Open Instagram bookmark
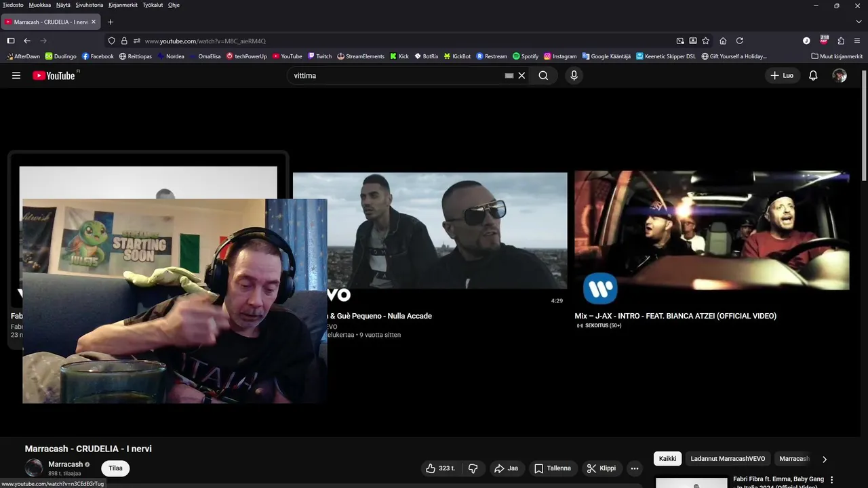Viewport: 868px width, 488px height. click(x=560, y=56)
